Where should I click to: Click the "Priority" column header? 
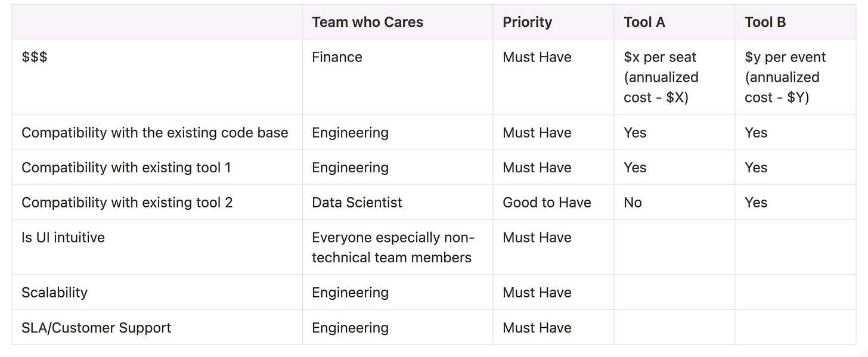coord(527,22)
